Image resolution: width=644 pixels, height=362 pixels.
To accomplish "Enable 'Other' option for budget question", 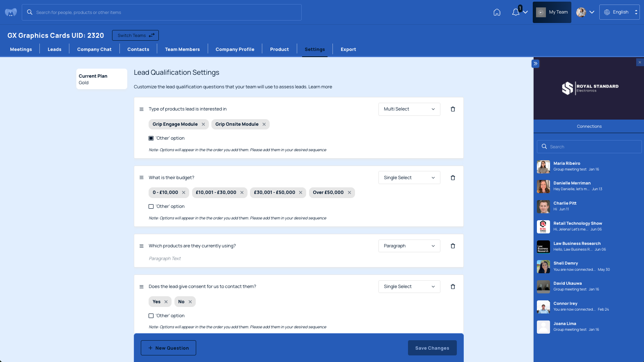I will (151, 207).
